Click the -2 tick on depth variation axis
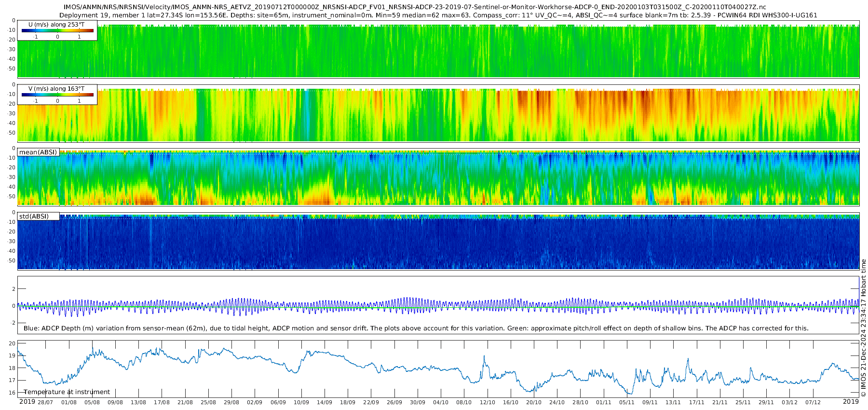Viewport: 868px width, 410px height. (x=12, y=323)
